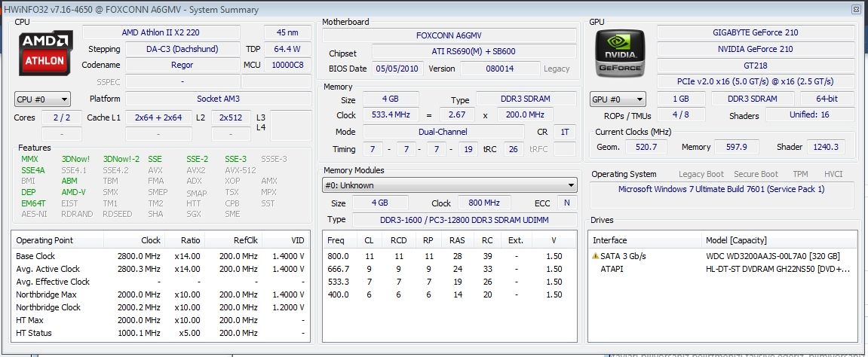Click the SSE4A feature label

(x=32, y=169)
